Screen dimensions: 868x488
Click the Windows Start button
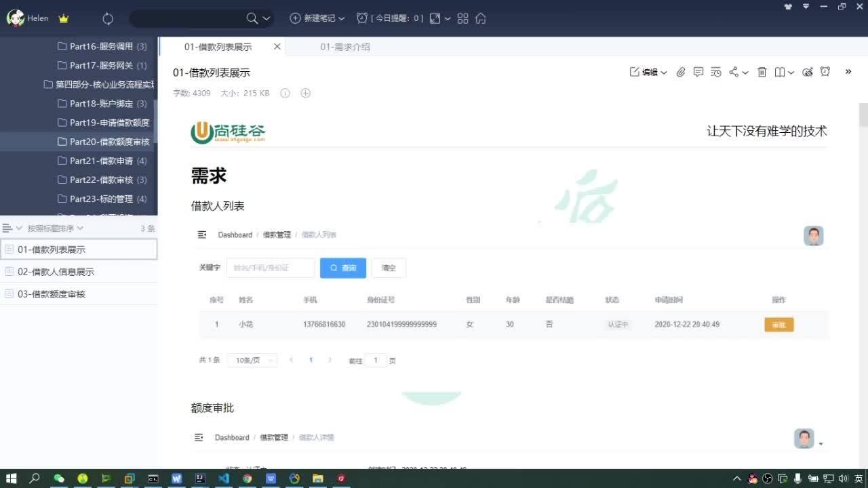coord(11,479)
